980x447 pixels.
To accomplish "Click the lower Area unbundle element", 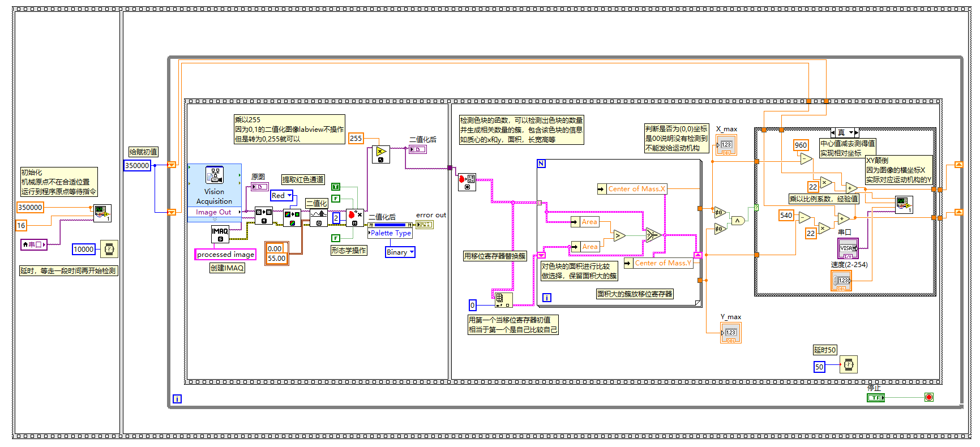I will pos(585,247).
